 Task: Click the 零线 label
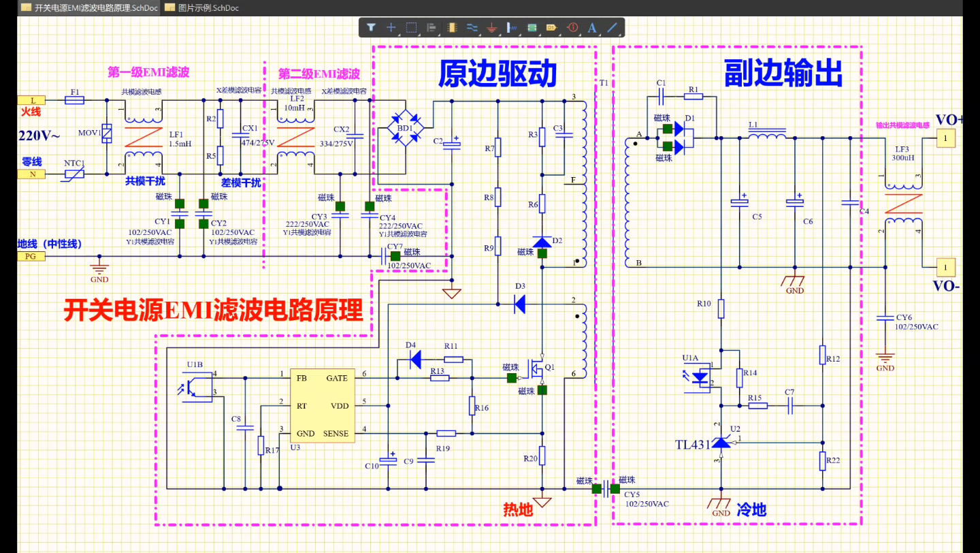point(32,161)
